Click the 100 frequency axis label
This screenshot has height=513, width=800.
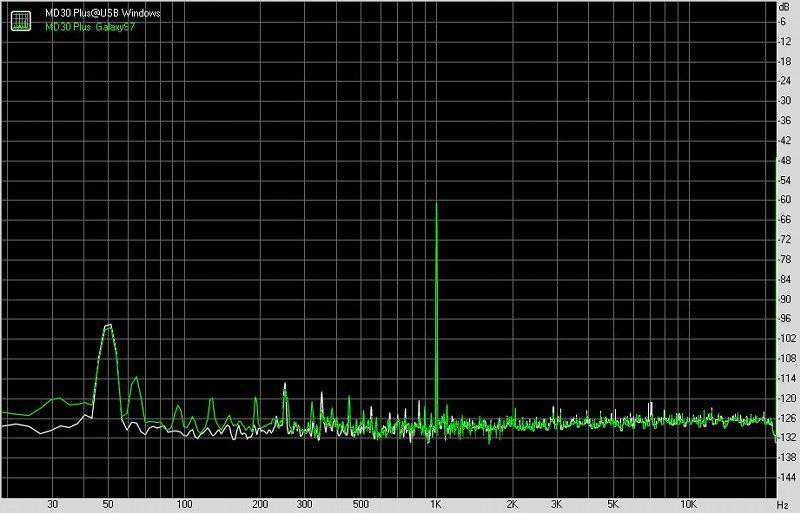click(x=184, y=506)
